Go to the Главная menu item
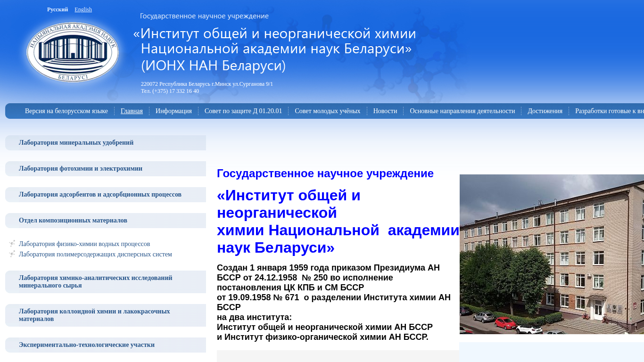The height and width of the screenshot is (362, 644). (132, 111)
